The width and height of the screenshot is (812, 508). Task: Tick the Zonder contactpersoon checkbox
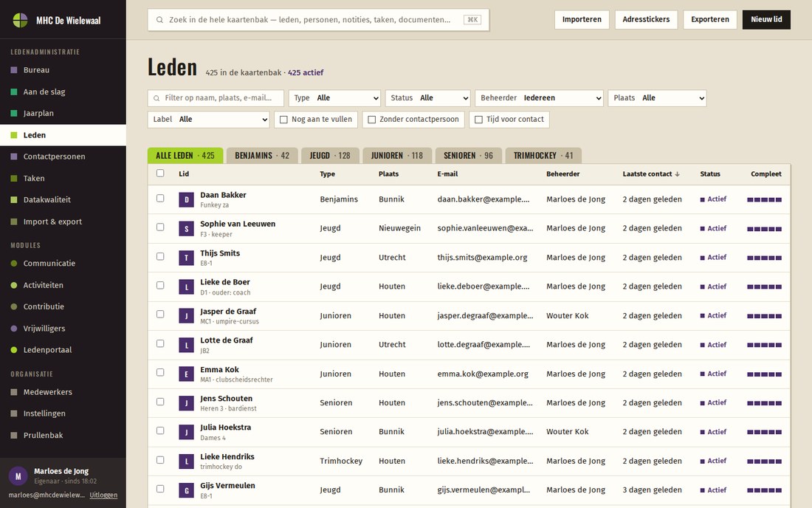pos(371,120)
